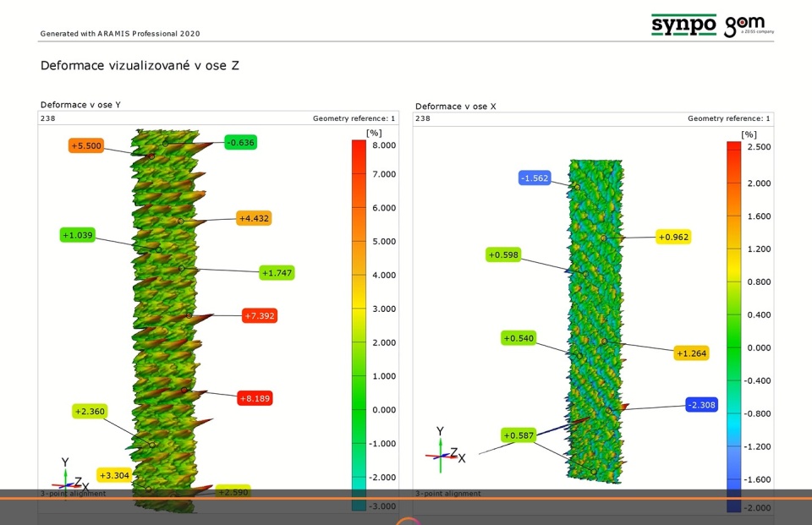Click the +2.360 annotation label

tap(90, 412)
